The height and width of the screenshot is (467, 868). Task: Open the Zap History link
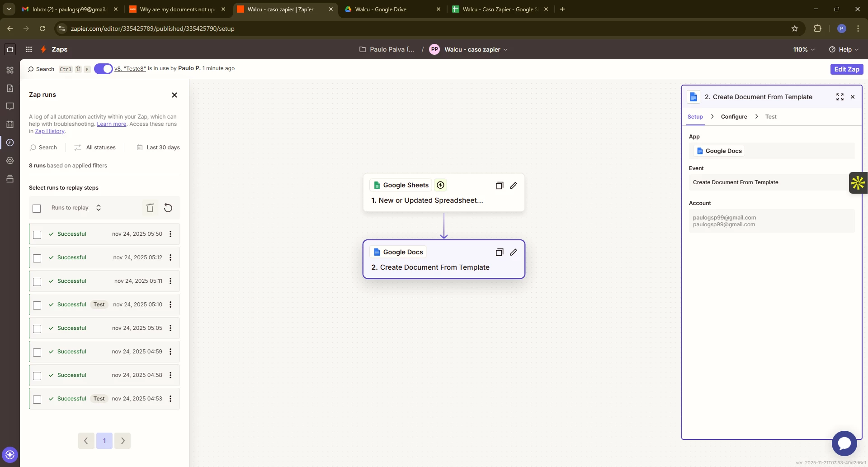(x=50, y=131)
